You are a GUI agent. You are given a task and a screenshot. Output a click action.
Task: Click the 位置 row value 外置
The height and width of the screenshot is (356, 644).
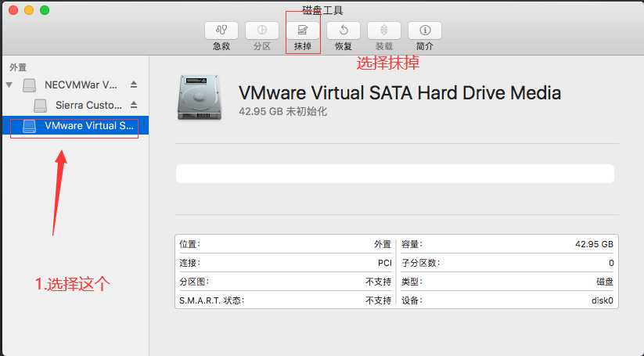(x=383, y=244)
